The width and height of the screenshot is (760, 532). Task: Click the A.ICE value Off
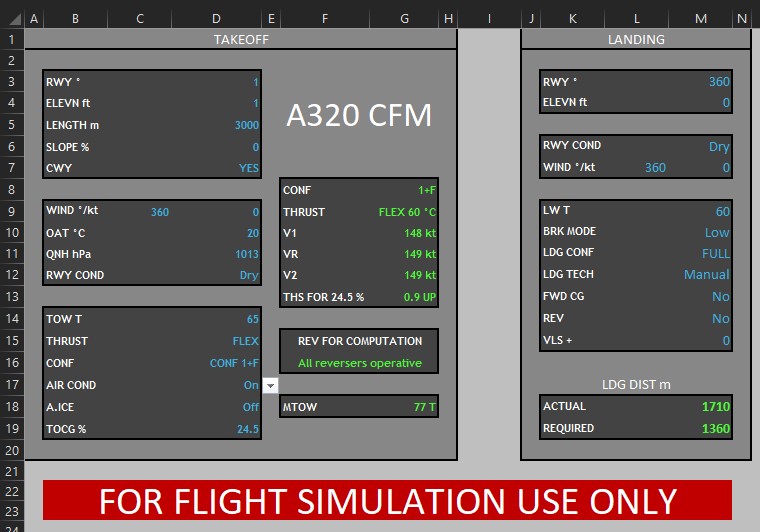[x=251, y=407]
